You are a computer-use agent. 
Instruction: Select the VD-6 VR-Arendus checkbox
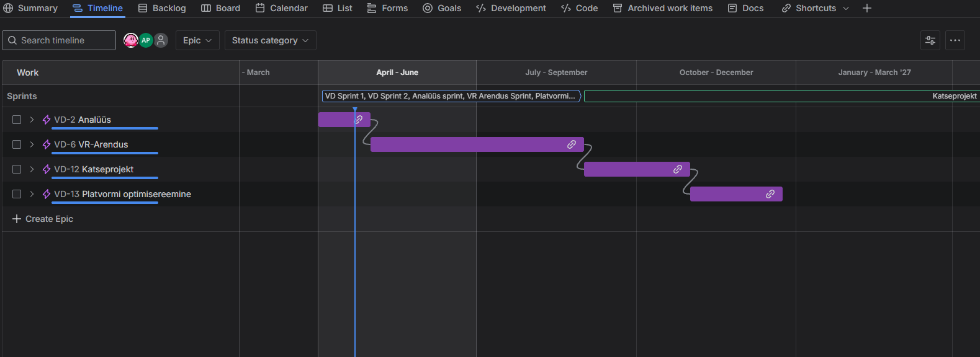[x=17, y=144]
